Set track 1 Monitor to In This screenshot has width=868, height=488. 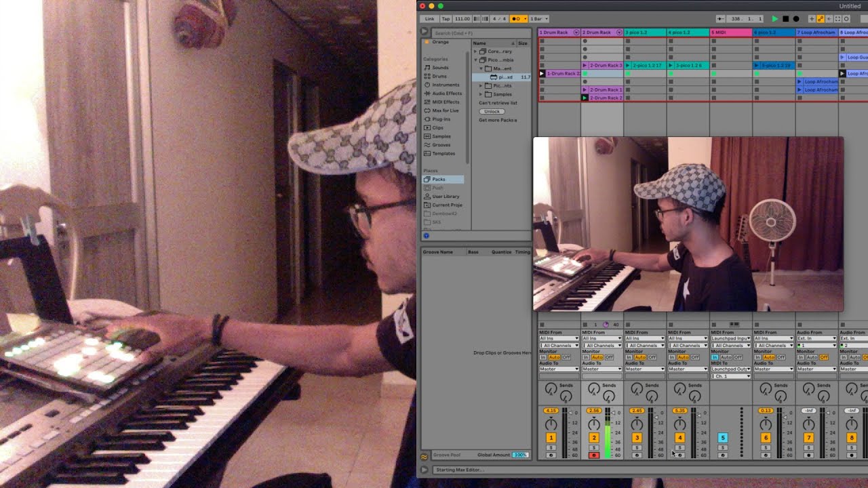542,357
